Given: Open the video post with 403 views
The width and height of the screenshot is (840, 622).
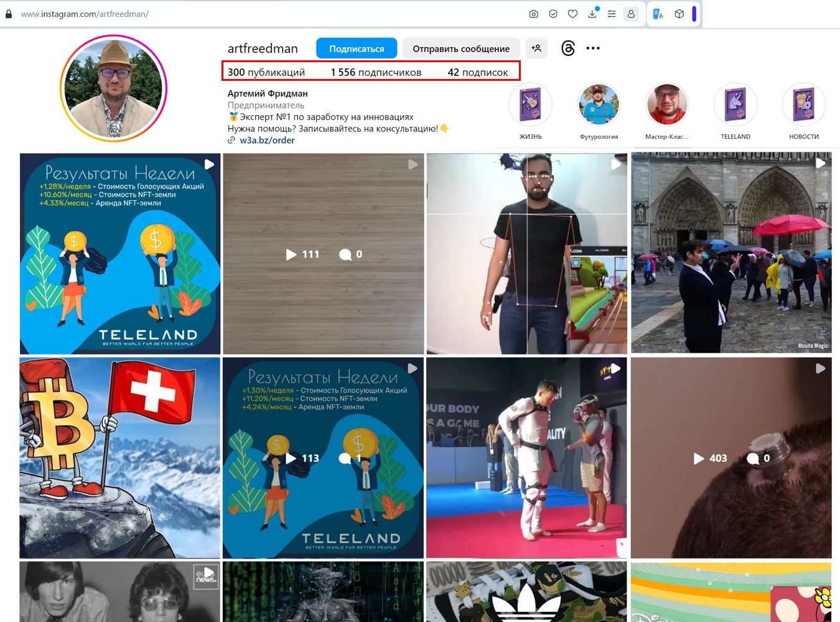Looking at the screenshot, I should (731, 458).
